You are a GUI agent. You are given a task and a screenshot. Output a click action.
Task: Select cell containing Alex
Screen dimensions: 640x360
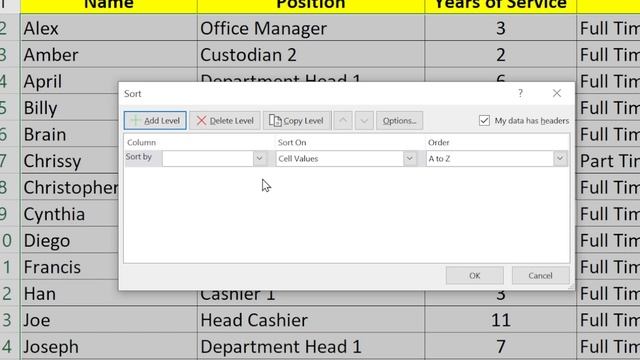[x=109, y=28]
